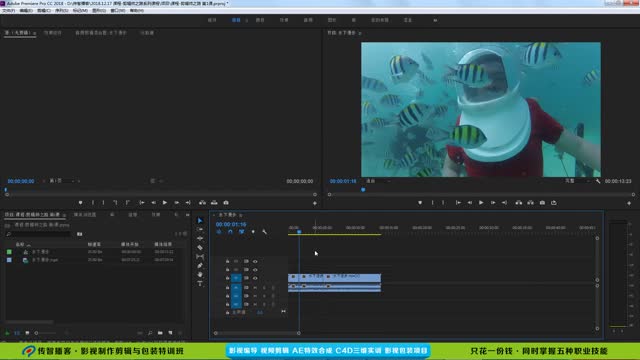Toggle eye visibility for second video track
The image size is (640, 360).
pyautogui.click(x=255, y=270)
